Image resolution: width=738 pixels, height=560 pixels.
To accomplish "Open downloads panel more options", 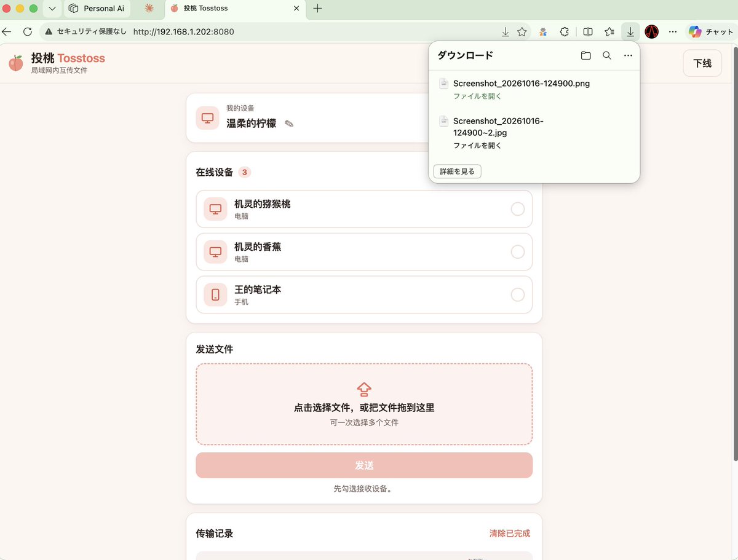I will tap(628, 55).
